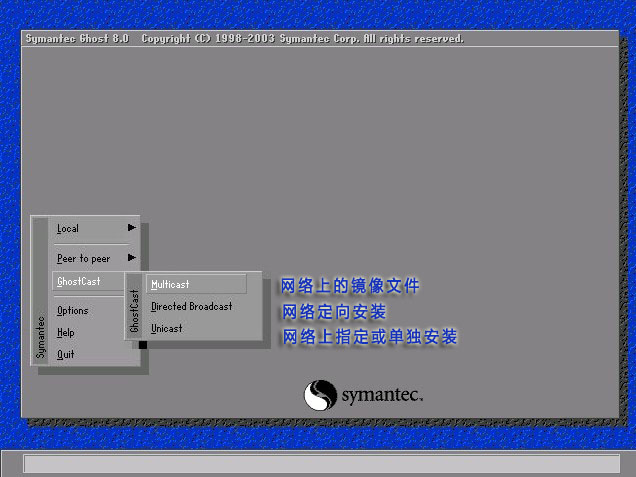The height and width of the screenshot is (477, 636).
Task: Pick Unicast from the GhostCast submenu
Action: point(167,329)
